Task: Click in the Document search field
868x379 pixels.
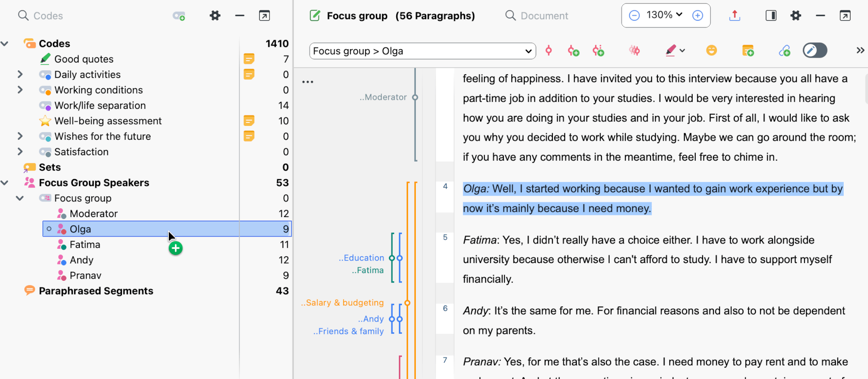Action: coord(544,16)
